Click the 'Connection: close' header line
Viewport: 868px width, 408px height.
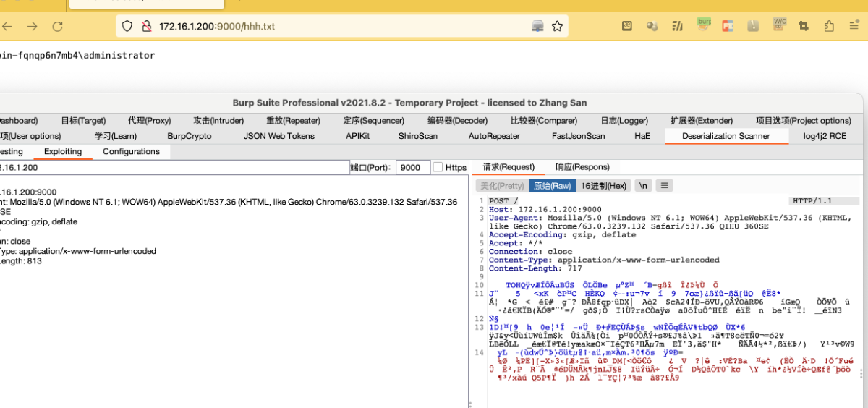pyautogui.click(x=531, y=252)
